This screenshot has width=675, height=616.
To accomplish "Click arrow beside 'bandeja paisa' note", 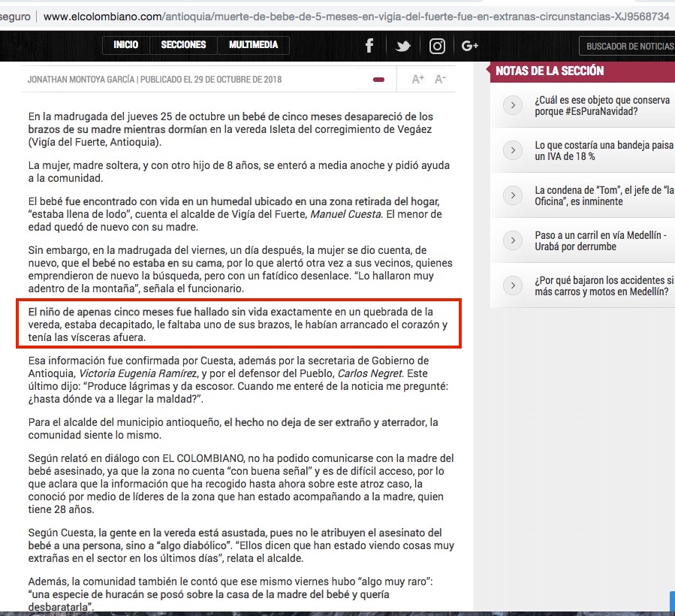I will click(x=513, y=150).
